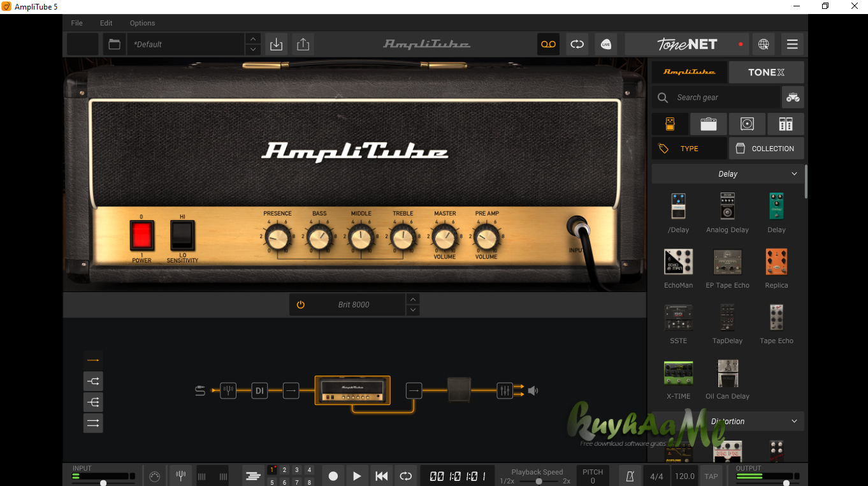Open the preset browser folder icon
The width and height of the screenshot is (868, 486).
coord(114,45)
